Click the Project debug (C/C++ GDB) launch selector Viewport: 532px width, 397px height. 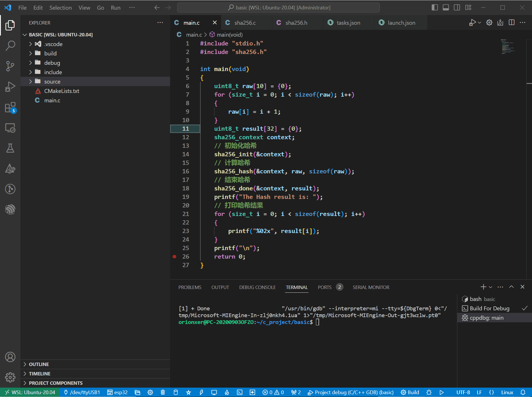tap(351, 392)
